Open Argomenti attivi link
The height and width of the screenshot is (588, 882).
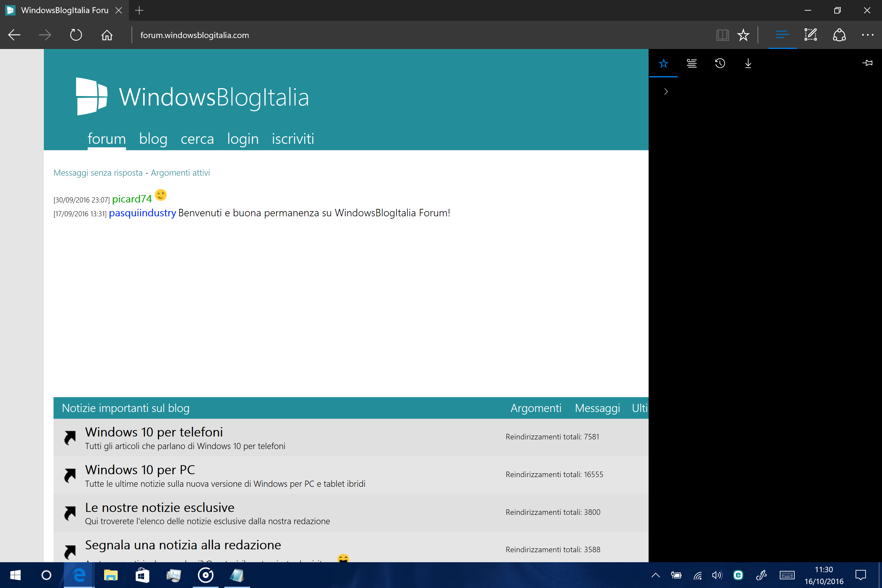tap(181, 173)
